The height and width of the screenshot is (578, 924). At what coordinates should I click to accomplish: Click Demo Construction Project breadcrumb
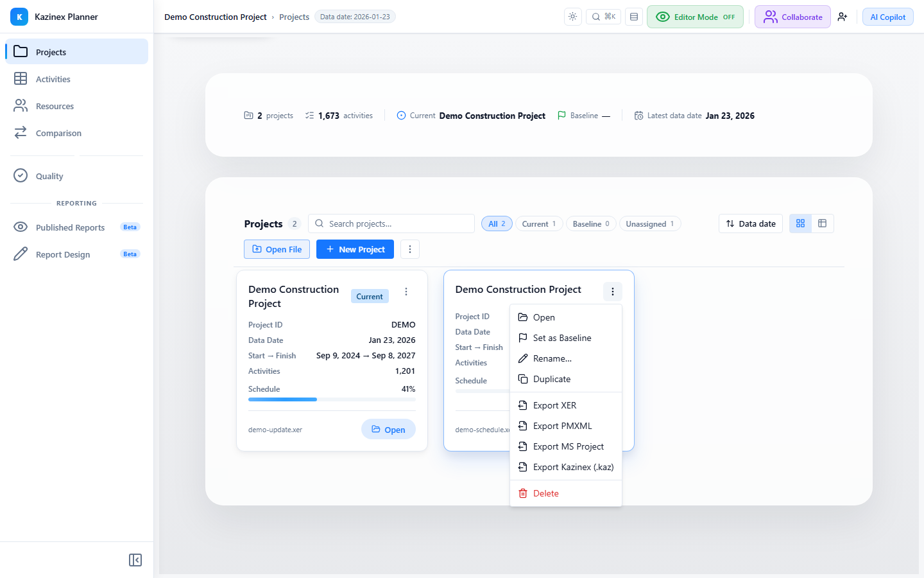click(x=216, y=17)
